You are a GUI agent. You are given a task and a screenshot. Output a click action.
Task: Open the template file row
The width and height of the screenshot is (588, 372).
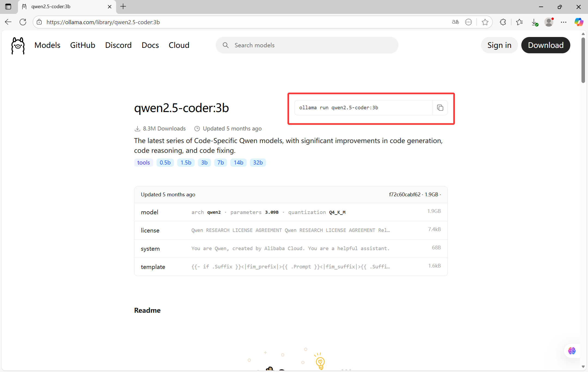(x=291, y=267)
